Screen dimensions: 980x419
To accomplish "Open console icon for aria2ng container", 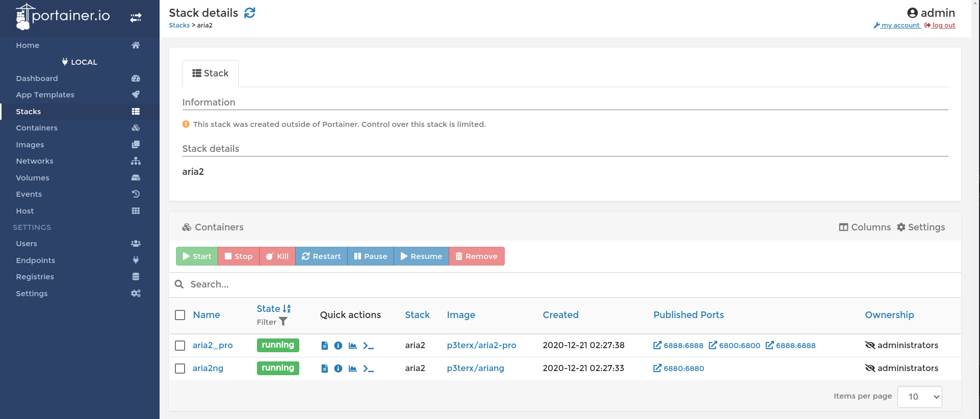I will point(368,369).
